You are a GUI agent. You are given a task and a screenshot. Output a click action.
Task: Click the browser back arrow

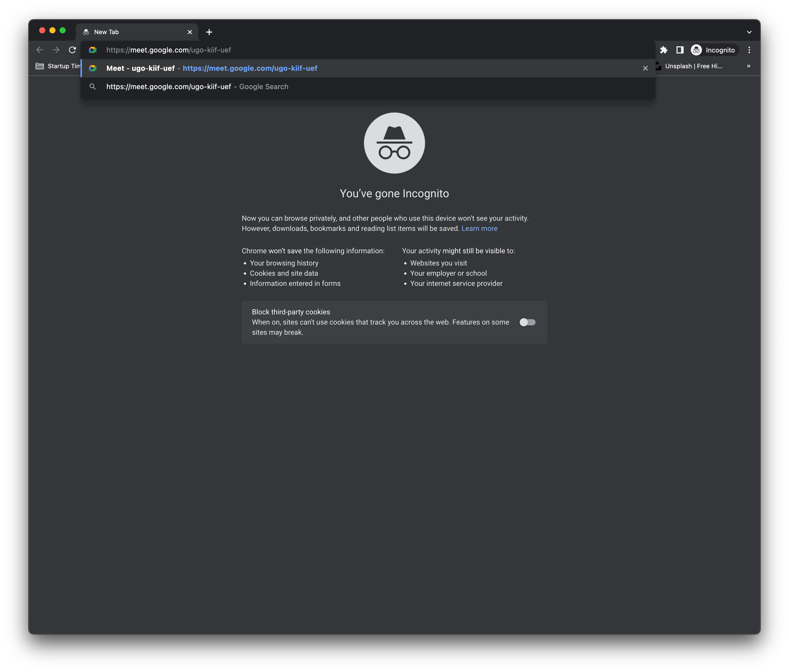(40, 50)
